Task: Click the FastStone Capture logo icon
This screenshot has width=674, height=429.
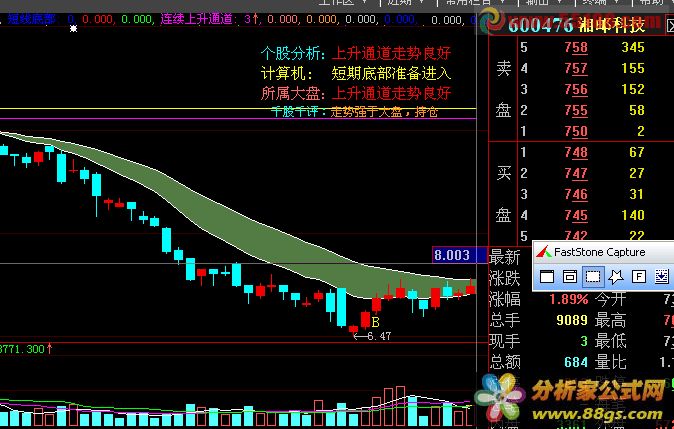Action: tap(543, 251)
